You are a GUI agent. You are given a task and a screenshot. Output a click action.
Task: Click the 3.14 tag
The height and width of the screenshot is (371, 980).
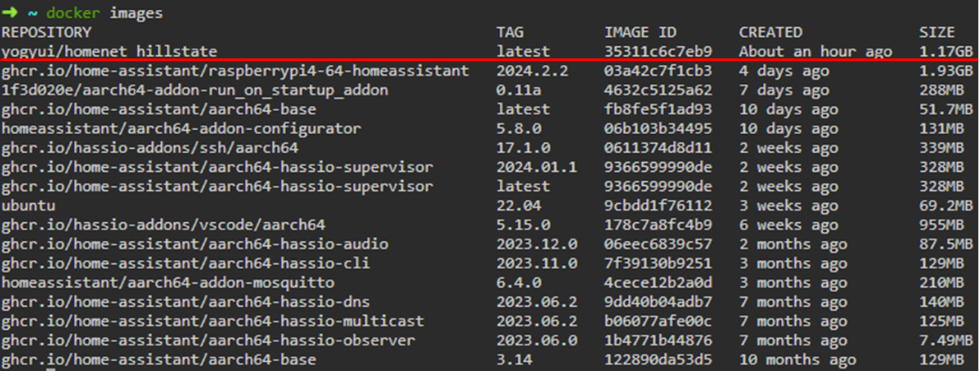pos(515,360)
